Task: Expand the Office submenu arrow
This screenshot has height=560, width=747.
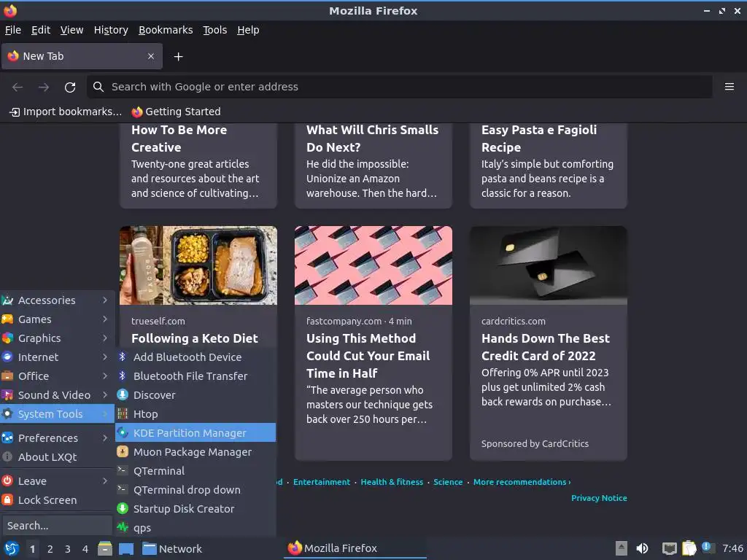Action: 105,376
